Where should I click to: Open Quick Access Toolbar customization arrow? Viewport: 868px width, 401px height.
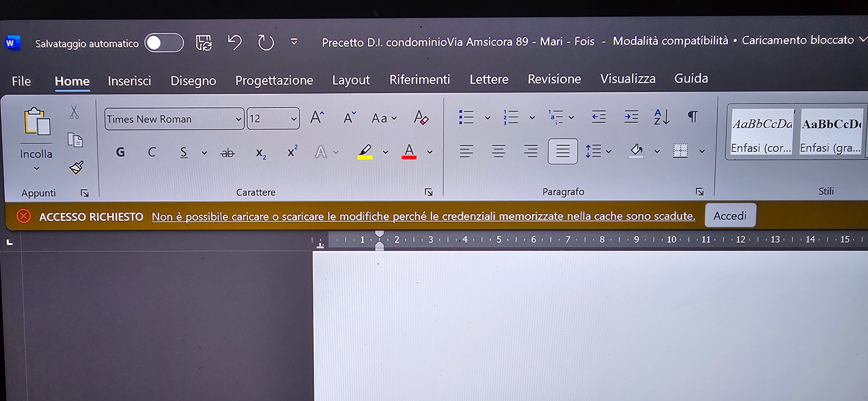pos(294,42)
